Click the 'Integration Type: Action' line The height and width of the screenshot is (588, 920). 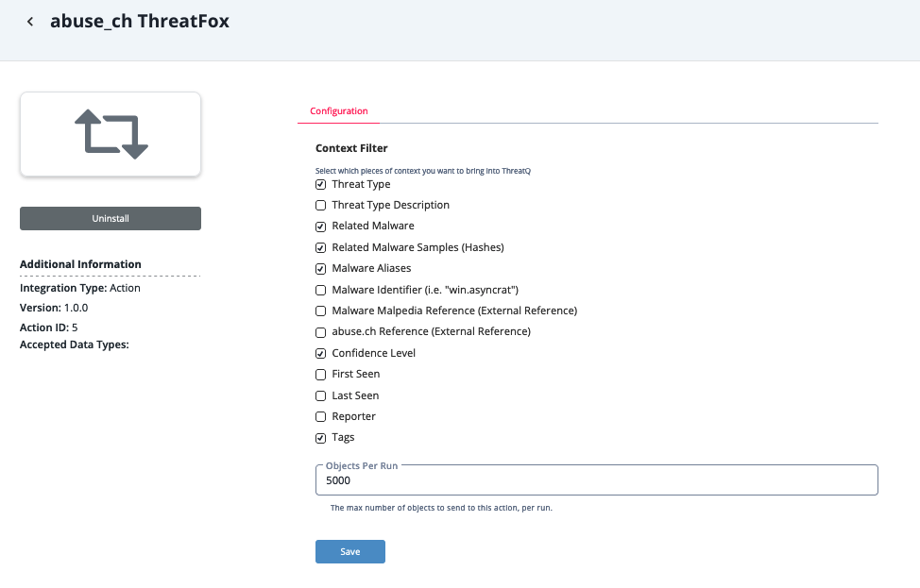[80, 288]
